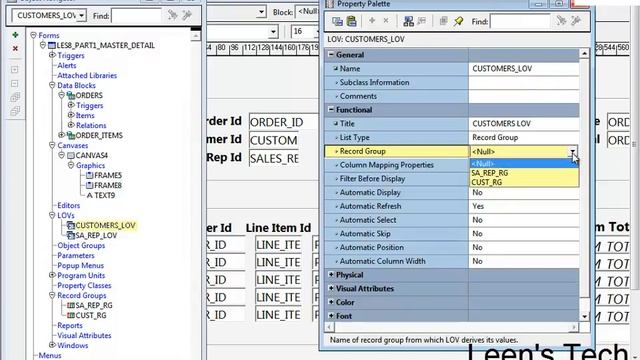Select the Attached Libraries node
Screen dimensions: 640x360
87,76
